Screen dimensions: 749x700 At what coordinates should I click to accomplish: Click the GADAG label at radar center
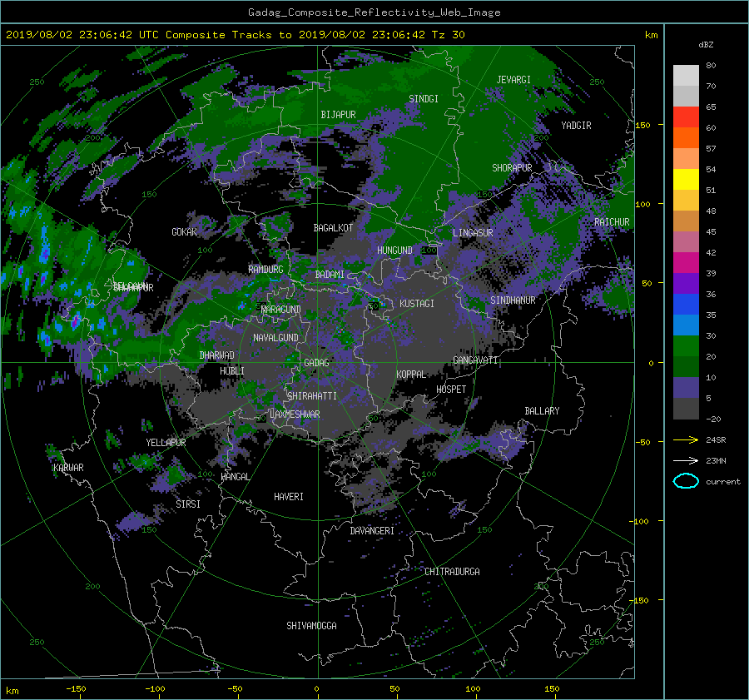(316, 363)
